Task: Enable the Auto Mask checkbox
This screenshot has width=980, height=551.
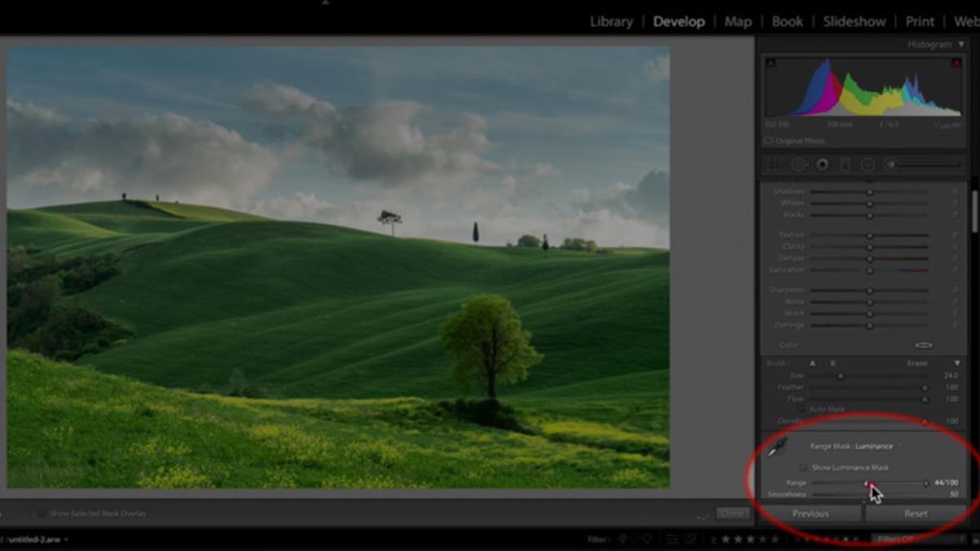Action: tap(802, 409)
